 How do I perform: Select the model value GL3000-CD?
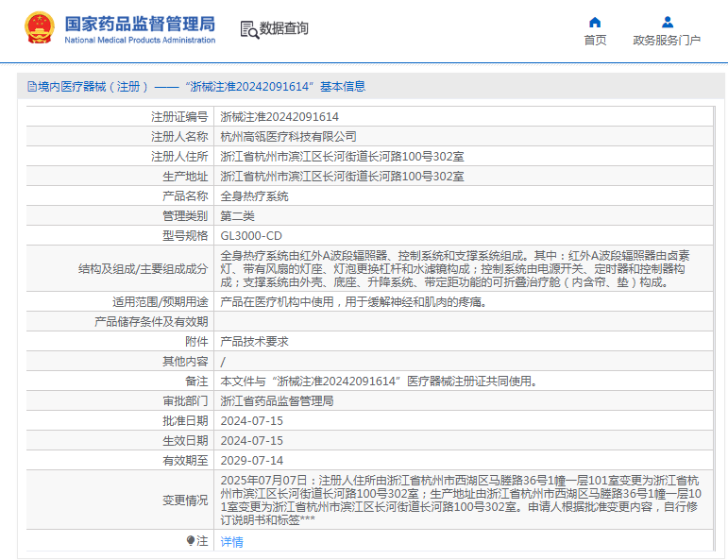[251, 236]
